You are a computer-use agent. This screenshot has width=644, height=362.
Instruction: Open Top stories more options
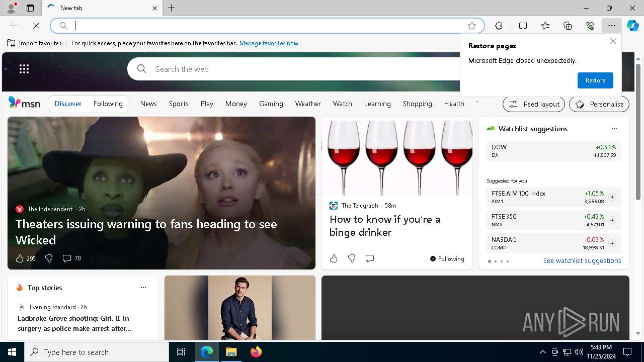[143, 288]
